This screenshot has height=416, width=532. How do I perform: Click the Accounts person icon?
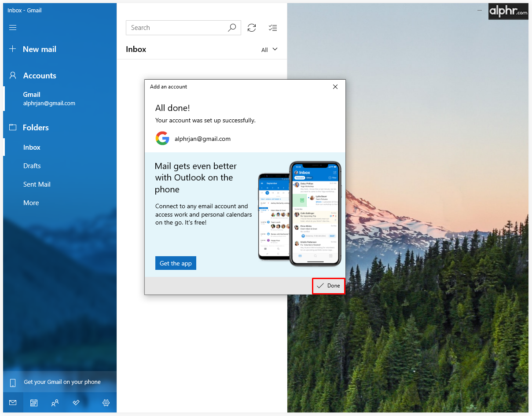pos(13,76)
